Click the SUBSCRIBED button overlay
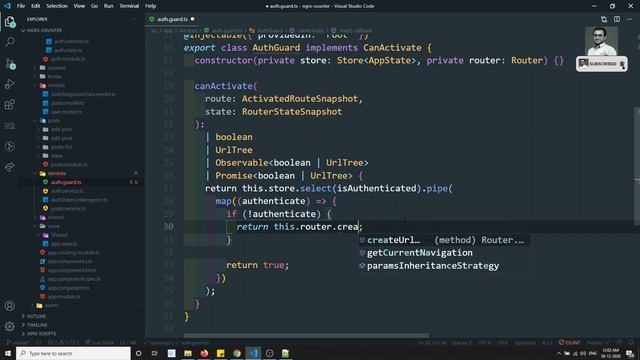This screenshot has width=640, height=360. (x=602, y=64)
